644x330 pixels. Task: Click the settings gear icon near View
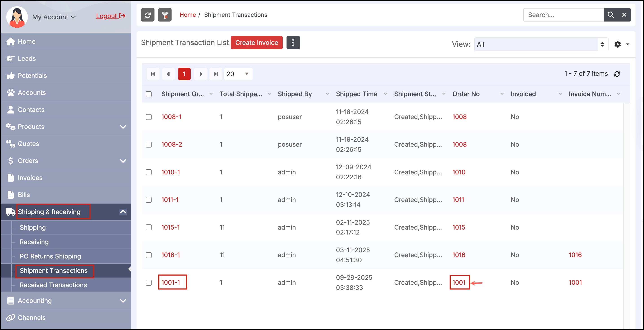point(618,44)
